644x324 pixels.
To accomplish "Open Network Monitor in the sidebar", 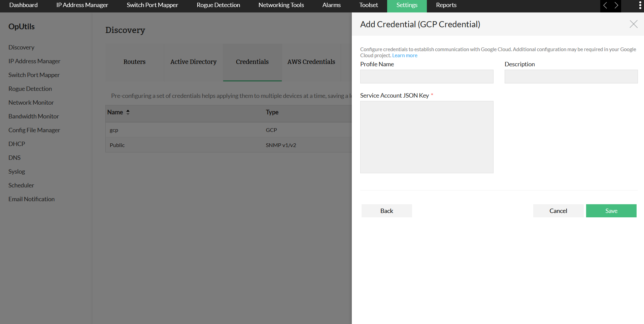I will [x=31, y=103].
